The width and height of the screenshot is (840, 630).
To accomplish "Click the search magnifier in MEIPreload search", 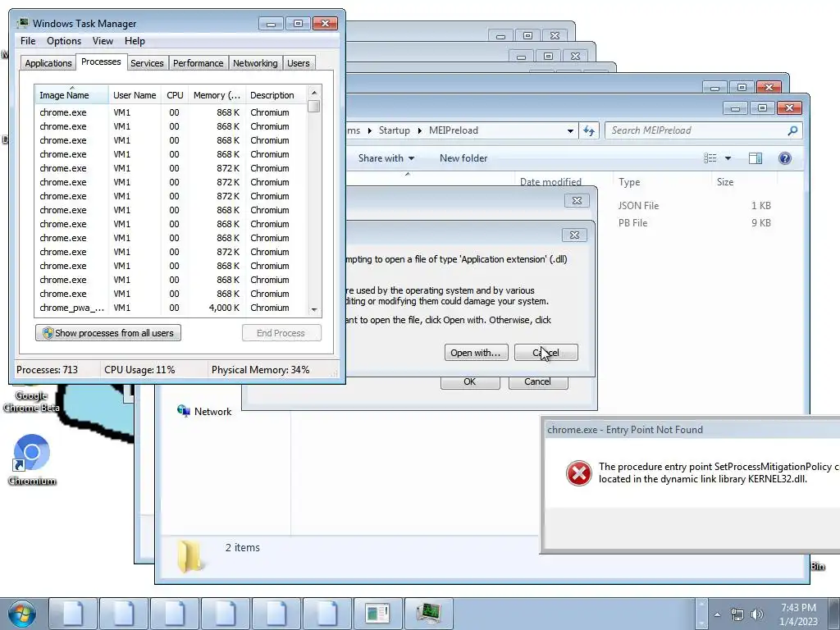I will 793,130.
